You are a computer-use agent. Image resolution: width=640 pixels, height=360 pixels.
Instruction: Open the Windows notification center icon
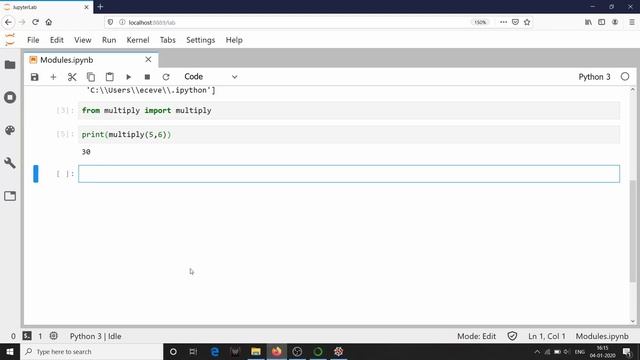[627, 351]
